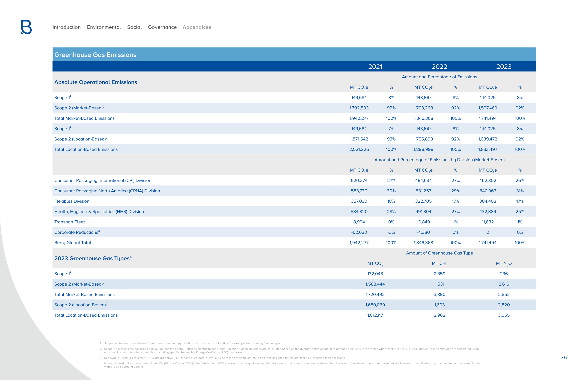
Task: Click the 132,048 Scope 1 CO2 value
Action: point(375,274)
